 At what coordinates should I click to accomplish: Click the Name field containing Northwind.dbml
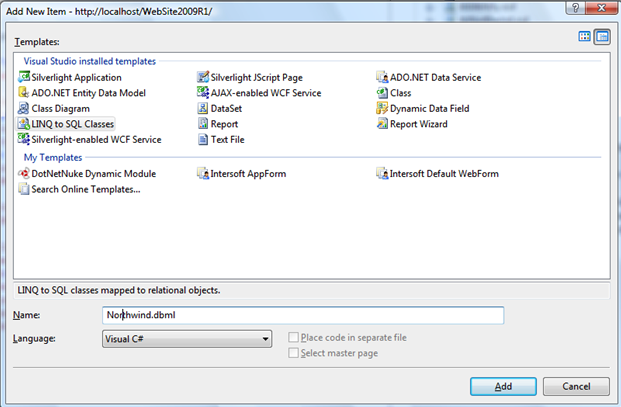(x=303, y=315)
